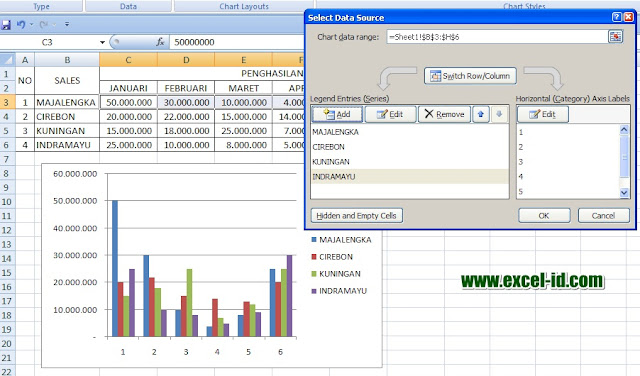The image size is (640, 376).
Task: Select column B header
Action: [67, 60]
